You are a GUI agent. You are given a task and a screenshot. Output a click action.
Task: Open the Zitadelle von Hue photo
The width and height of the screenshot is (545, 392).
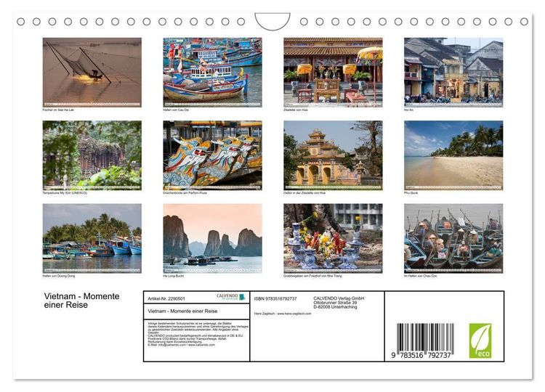333,72
